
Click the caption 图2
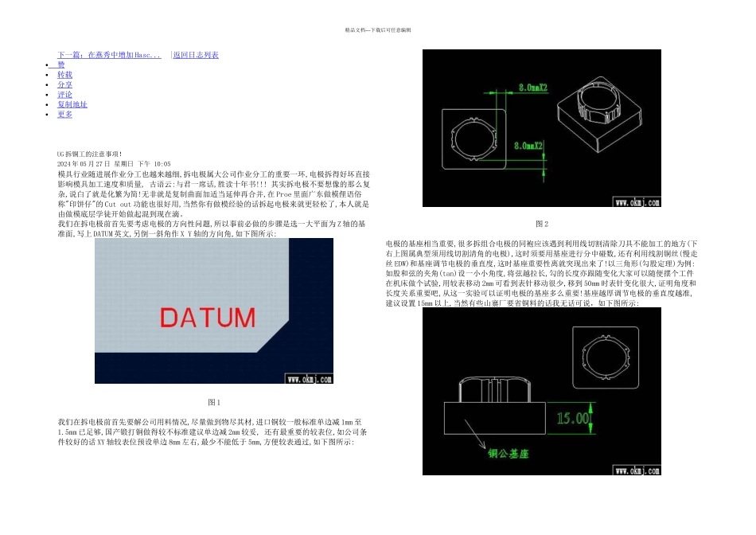[542, 224]
